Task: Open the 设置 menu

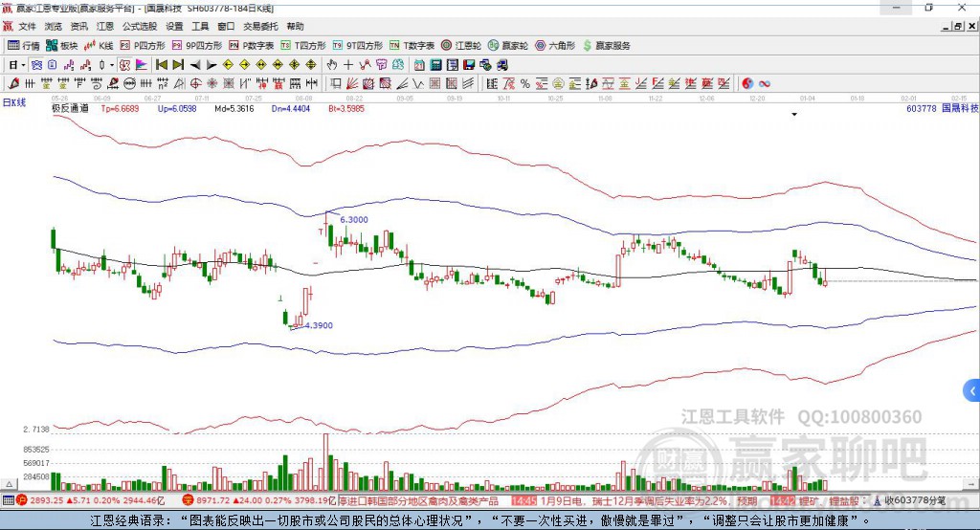Action: pyautogui.click(x=174, y=26)
